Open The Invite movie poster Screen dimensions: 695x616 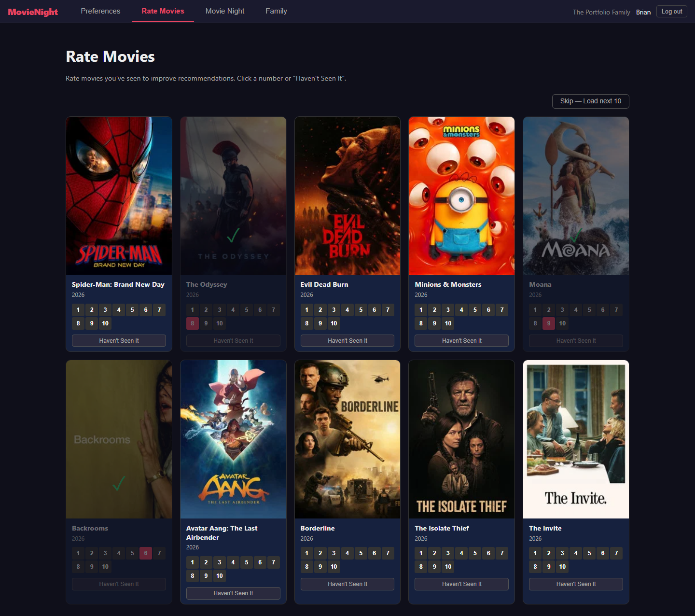[576, 439]
